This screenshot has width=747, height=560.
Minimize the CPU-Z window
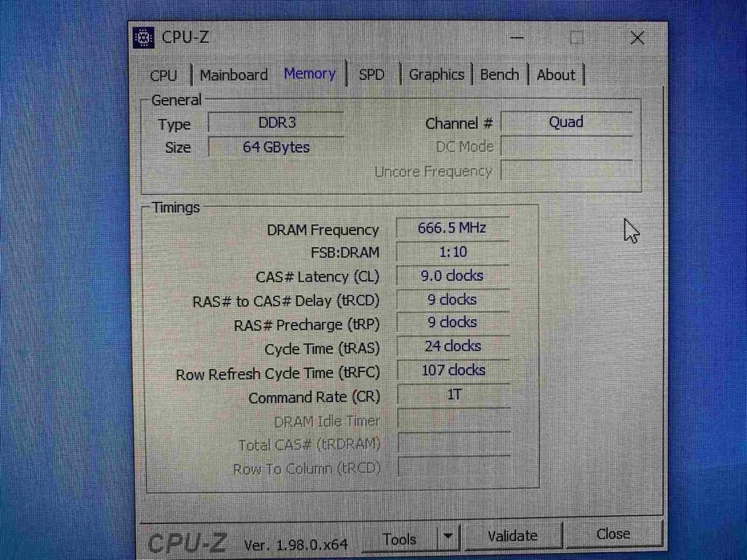tap(516, 38)
